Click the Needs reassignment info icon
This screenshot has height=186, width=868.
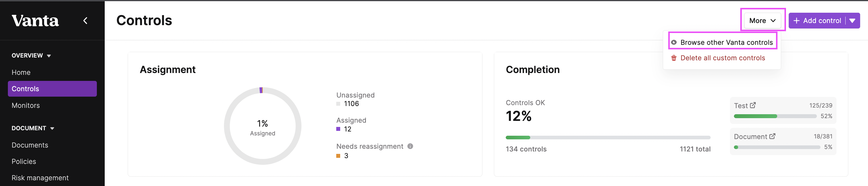410,146
